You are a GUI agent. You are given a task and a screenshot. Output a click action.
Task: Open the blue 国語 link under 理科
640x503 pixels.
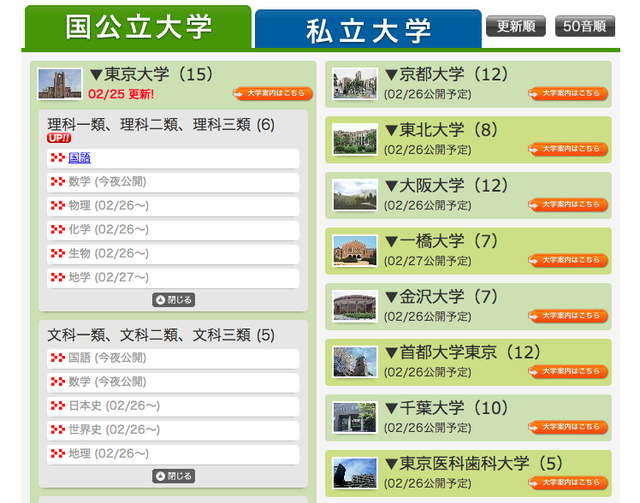click(80, 158)
